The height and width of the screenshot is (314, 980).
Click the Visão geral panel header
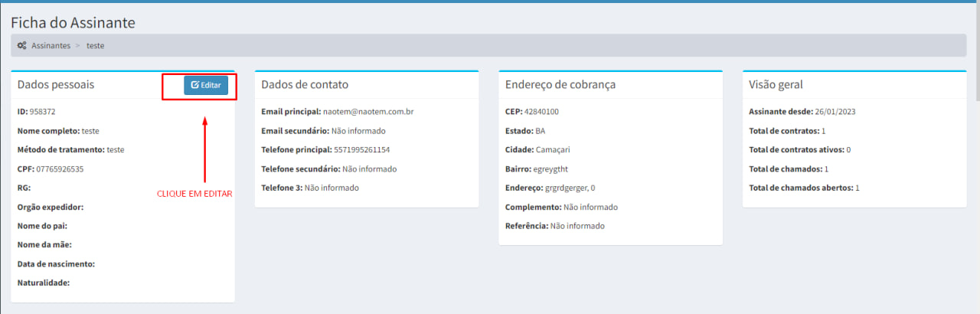pyautogui.click(x=776, y=85)
